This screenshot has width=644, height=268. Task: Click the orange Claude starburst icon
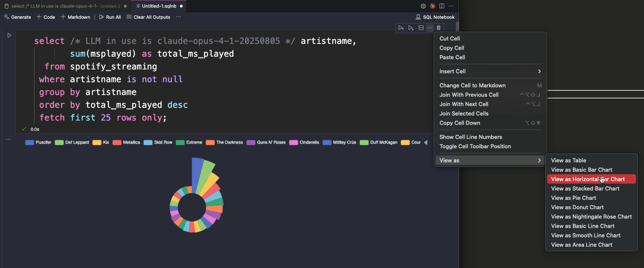click(x=432, y=6)
